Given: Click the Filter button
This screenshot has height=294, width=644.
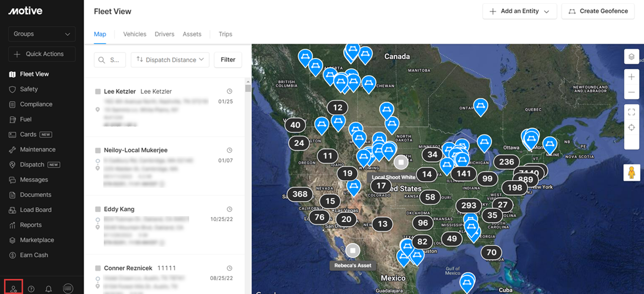Looking at the screenshot, I should (228, 60).
